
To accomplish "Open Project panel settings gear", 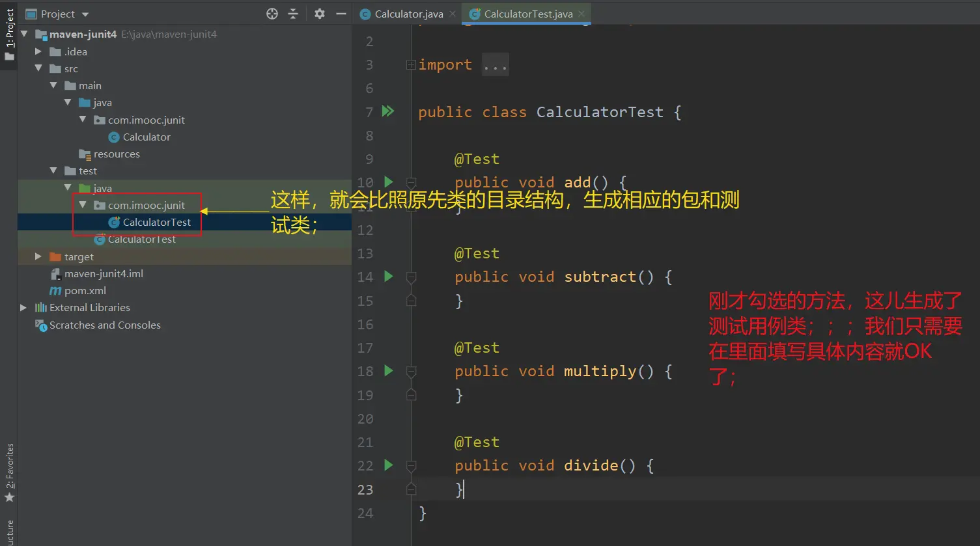I will pos(320,14).
